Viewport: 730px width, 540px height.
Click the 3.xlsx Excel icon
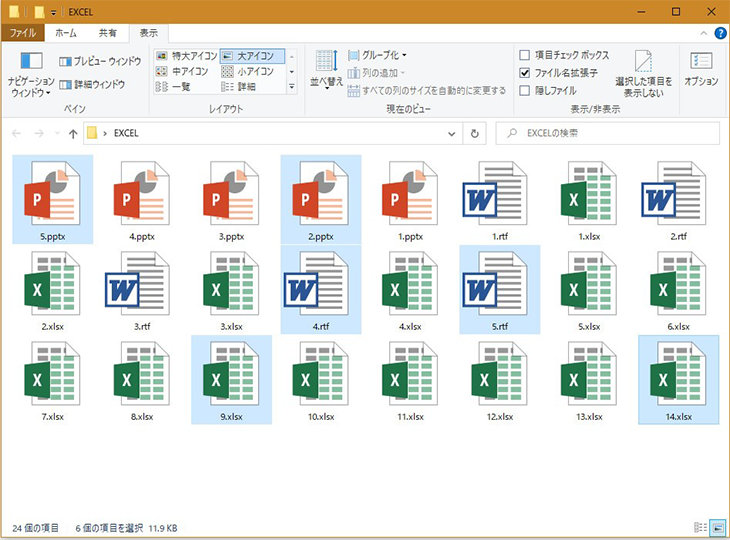pos(231,284)
